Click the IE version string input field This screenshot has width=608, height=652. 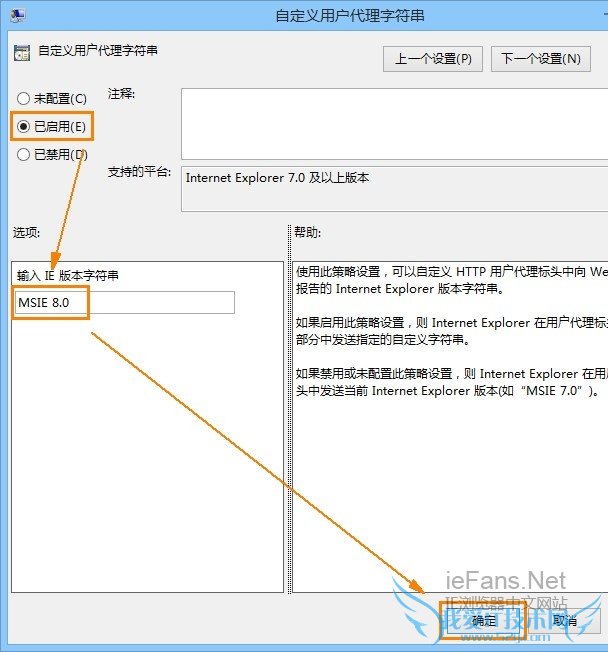tap(125, 303)
